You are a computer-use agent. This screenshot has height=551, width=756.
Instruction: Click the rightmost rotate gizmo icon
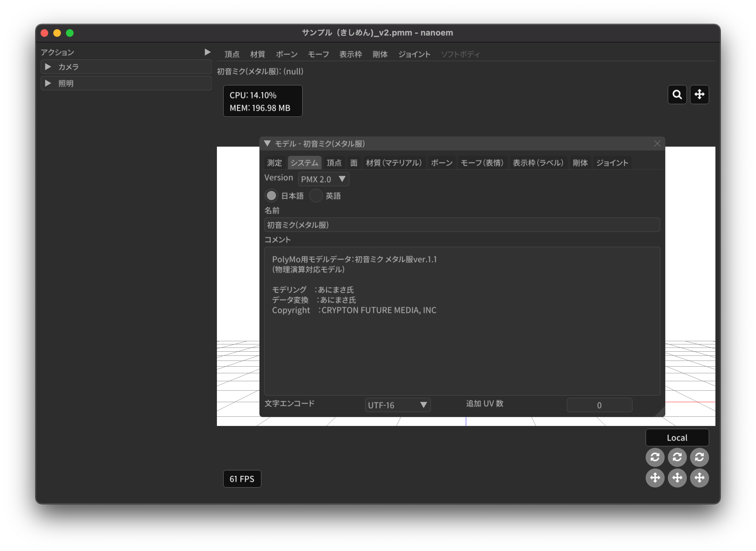pos(699,457)
